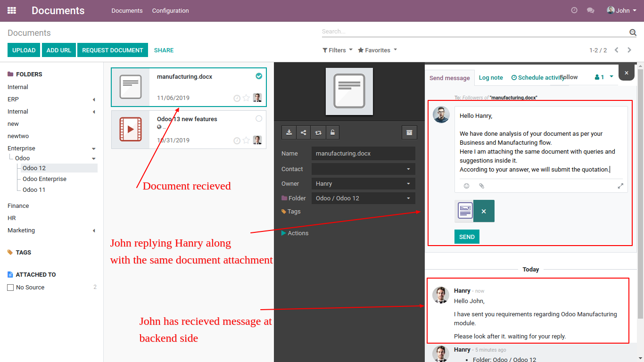This screenshot has width=644, height=362.
Task: Select the Odoo 13 new features document circle
Action: click(x=259, y=119)
